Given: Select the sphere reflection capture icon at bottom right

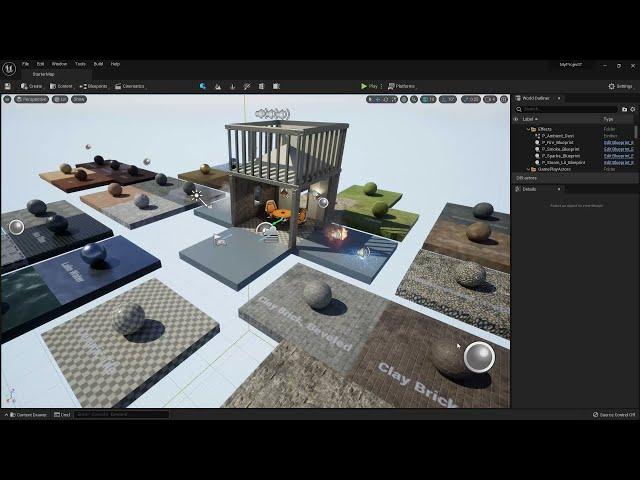Looking at the screenshot, I should click(479, 357).
